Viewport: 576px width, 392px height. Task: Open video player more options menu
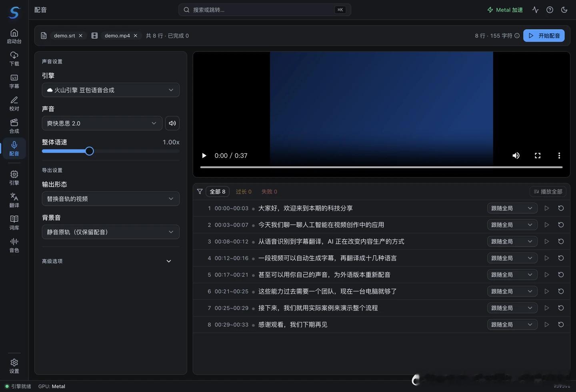click(559, 155)
